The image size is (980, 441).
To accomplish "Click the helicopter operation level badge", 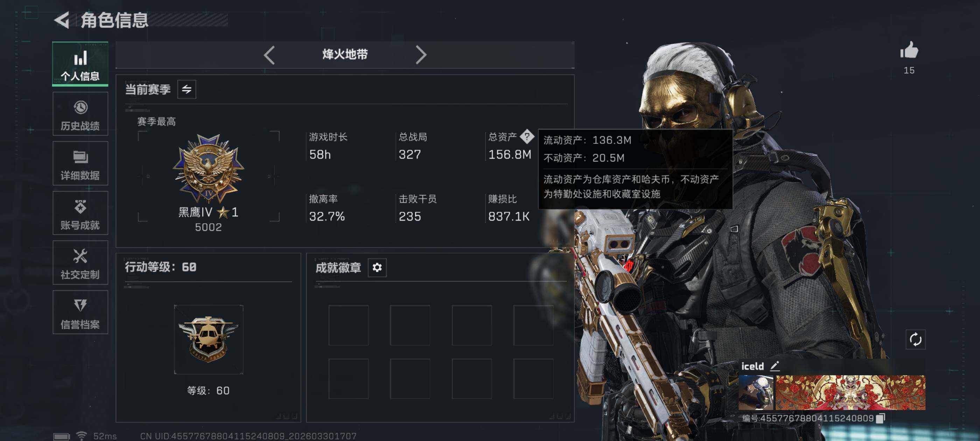I will click(x=209, y=339).
